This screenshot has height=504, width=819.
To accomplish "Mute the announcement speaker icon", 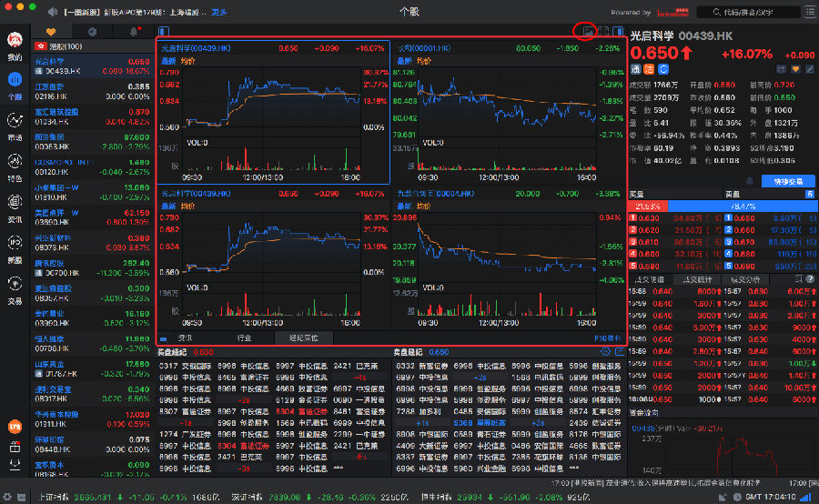I will [53, 12].
